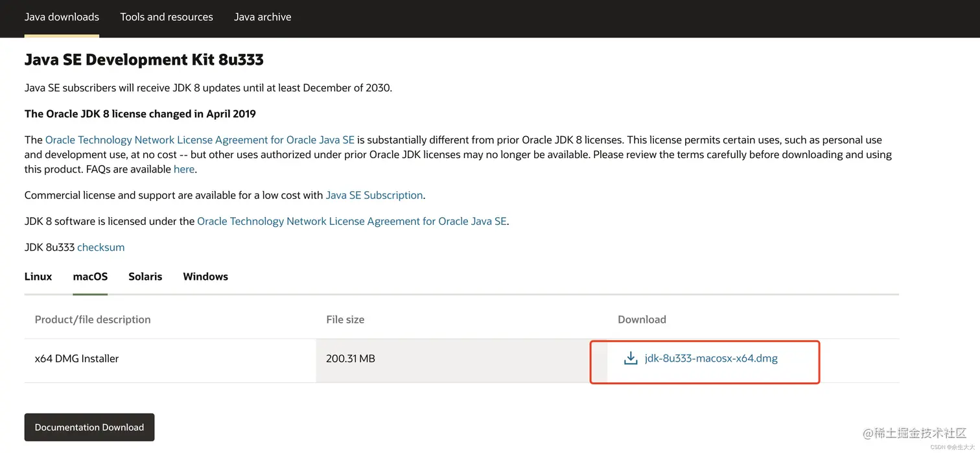The width and height of the screenshot is (980, 453).
Task: Open the JDK 8u333 checksum link
Action: pyautogui.click(x=100, y=248)
